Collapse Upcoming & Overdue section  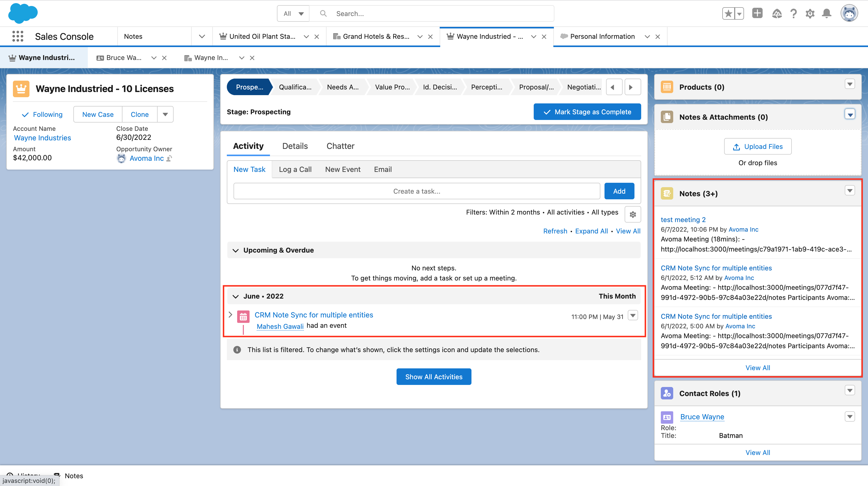(x=236, y=250)
